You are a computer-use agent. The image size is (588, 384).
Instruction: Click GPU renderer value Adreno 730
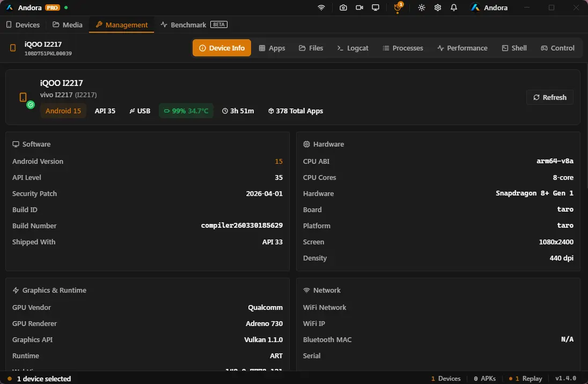[264, 323]
